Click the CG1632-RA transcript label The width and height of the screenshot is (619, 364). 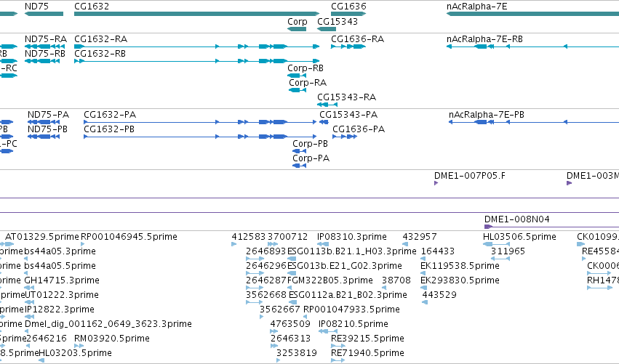(100, 39)
